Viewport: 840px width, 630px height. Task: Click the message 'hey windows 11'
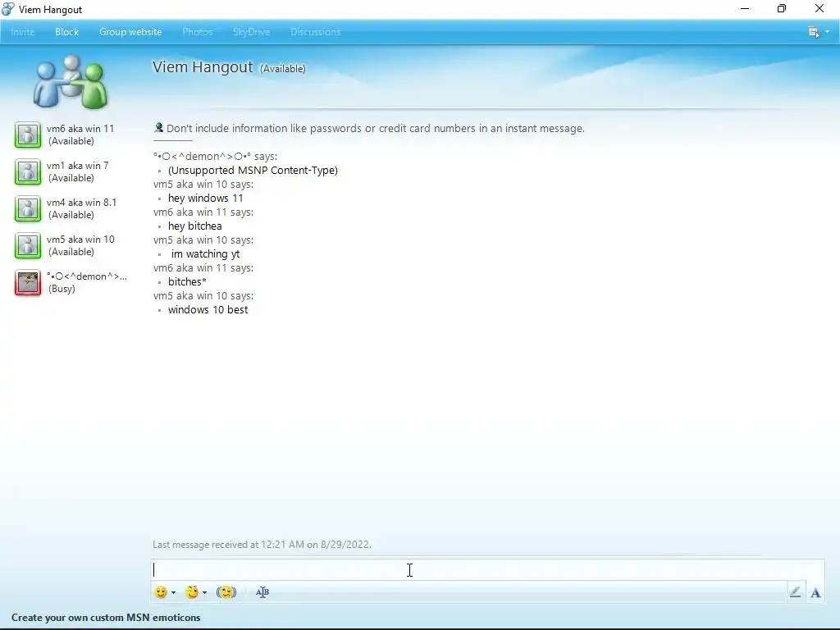point(206,199)
